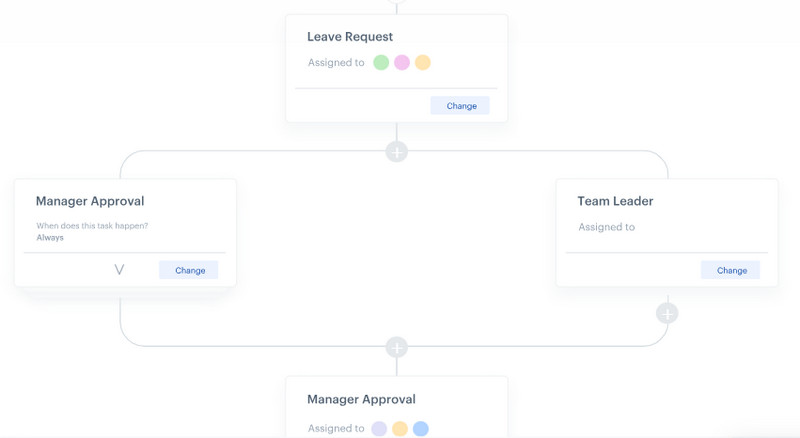Select the green assignee avatar in Leave Request
The image size is (800, 438).
click(381, 63)
